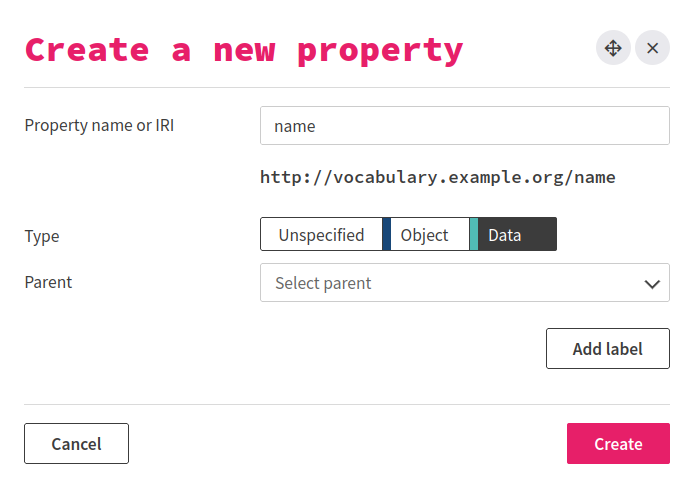Click the 'Property name or IRI' label
Viewport: 691px width, 484px height.
point(99,126)
